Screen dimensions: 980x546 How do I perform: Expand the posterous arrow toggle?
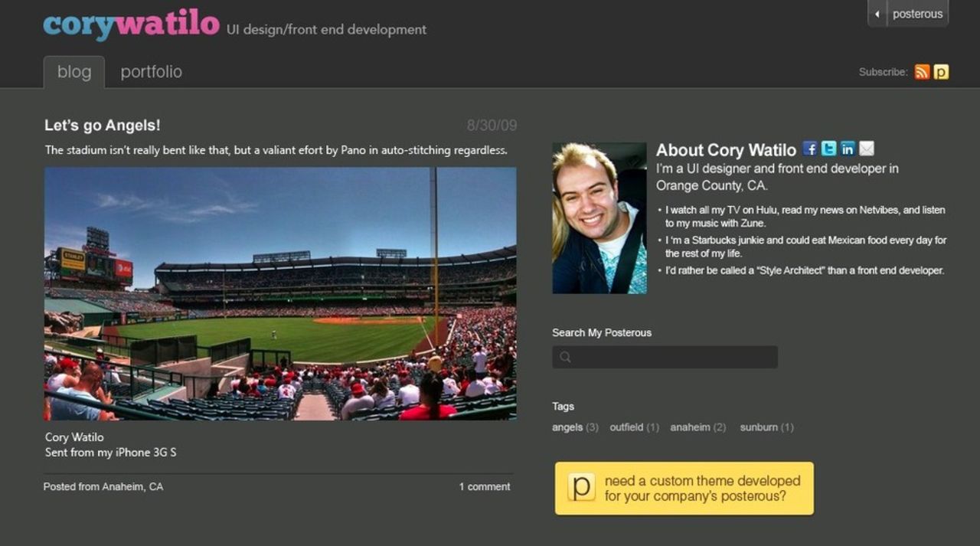(877, 14)
